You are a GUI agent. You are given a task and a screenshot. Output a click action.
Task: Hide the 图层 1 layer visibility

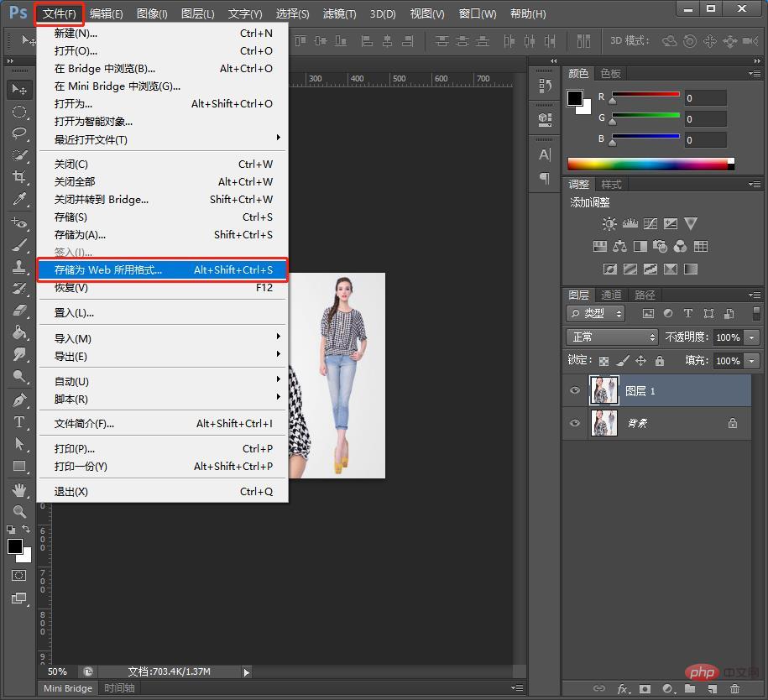pyautogui.click(x=575, y=391)
